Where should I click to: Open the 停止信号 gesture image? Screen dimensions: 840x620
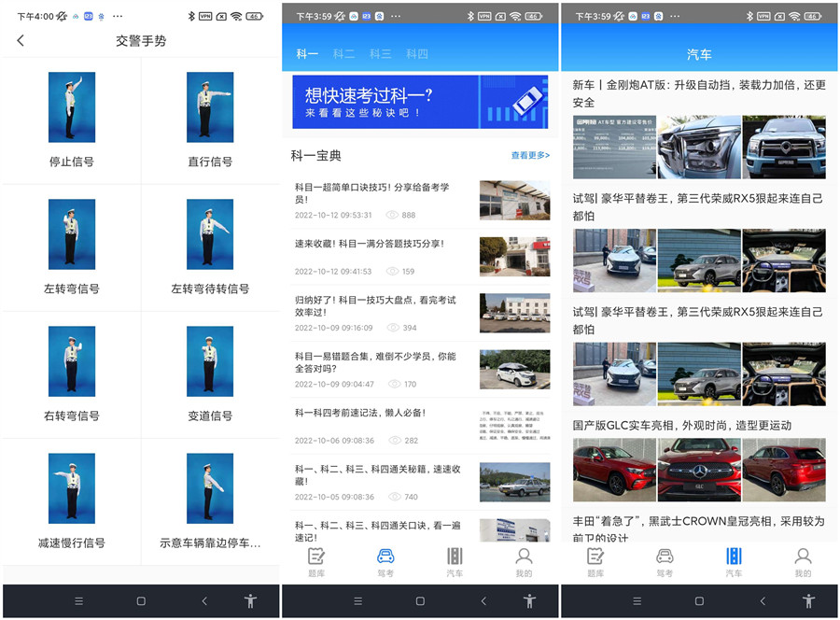pyautogui.click(x=72, y=107)
